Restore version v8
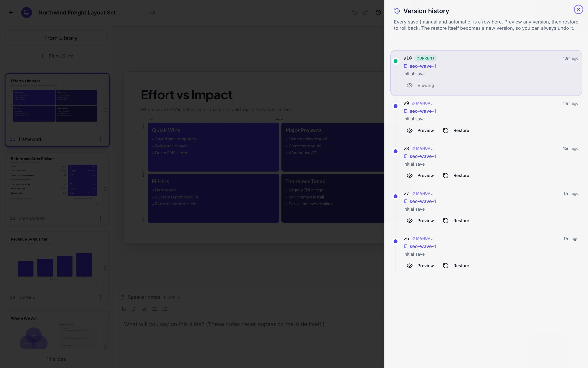This screenshot has width=588, height=368. 456,175
